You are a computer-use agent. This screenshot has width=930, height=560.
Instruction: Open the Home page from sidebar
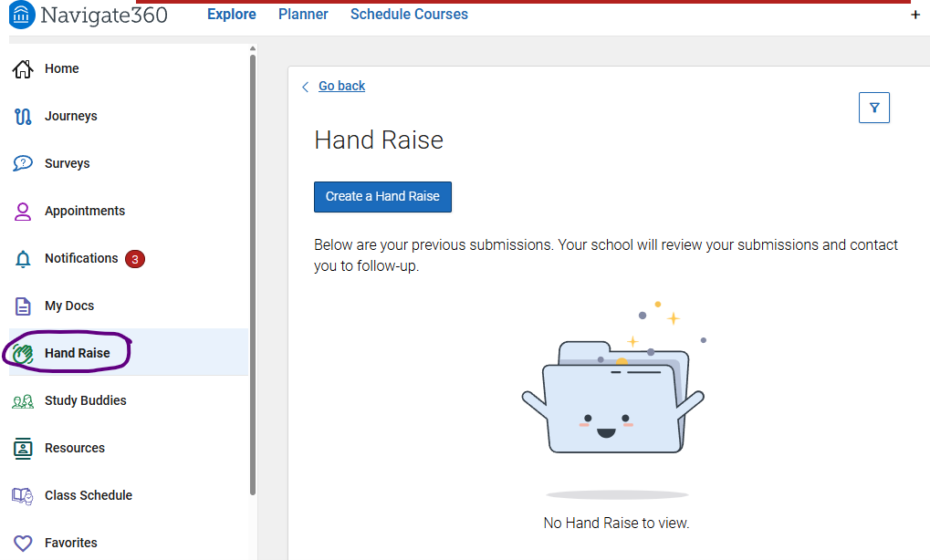pyautogui.click(x=61, y=68)
